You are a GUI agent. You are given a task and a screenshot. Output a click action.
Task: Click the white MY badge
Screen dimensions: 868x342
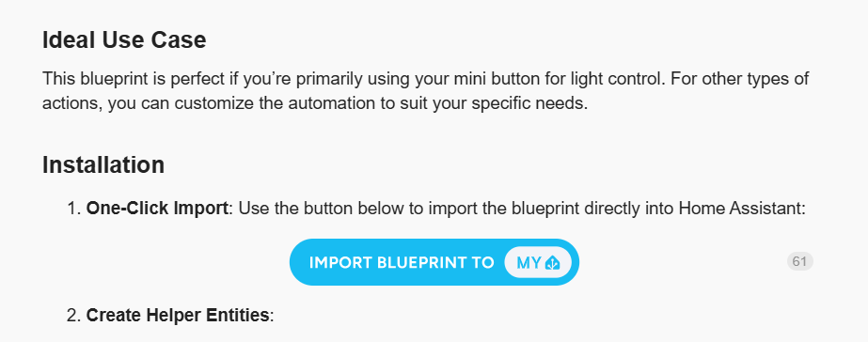[538, 262]
